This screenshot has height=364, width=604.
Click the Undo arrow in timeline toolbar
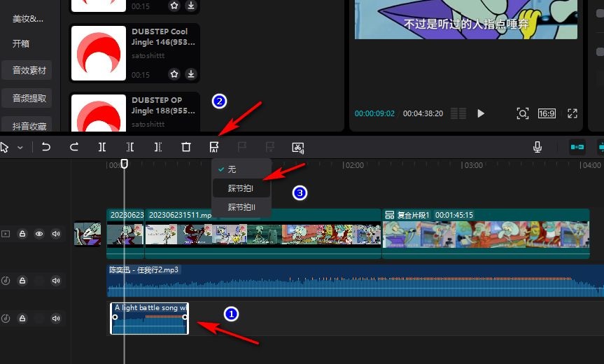pyautogui.click(x=46, y=147)
